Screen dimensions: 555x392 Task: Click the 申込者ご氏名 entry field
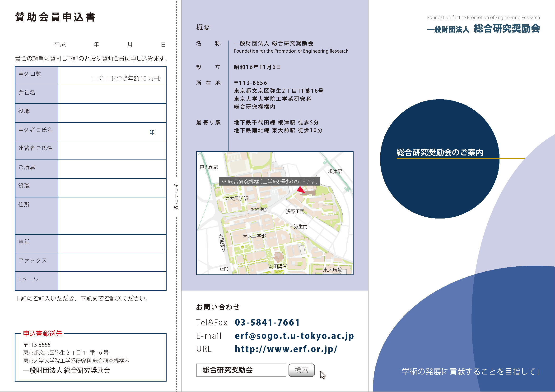pos(112,132)
